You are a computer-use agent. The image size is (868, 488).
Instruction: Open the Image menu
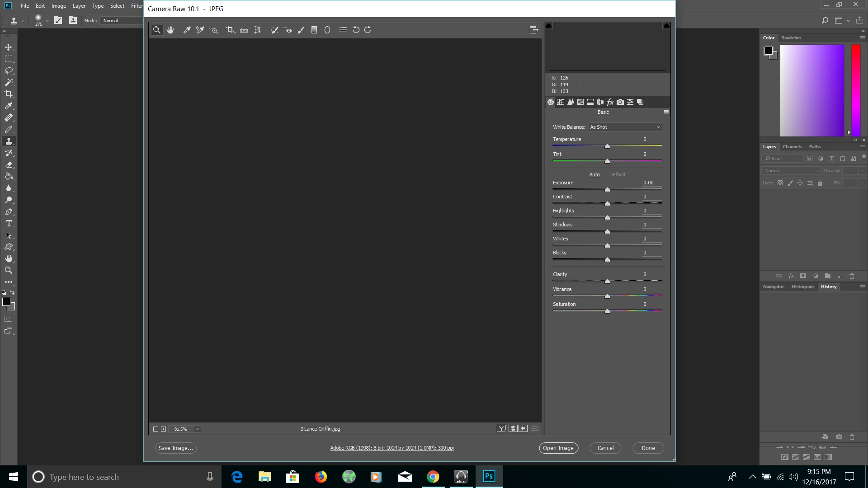(x=59, y=6)
